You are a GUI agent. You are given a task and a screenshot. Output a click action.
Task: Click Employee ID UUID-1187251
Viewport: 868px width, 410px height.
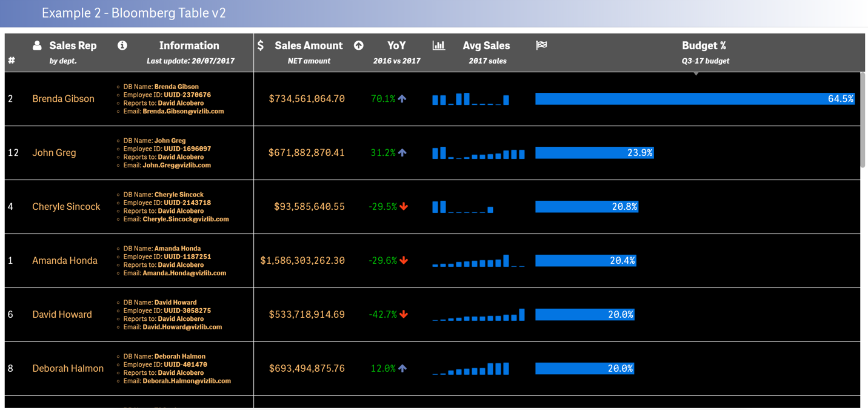(x=187, y=257)
